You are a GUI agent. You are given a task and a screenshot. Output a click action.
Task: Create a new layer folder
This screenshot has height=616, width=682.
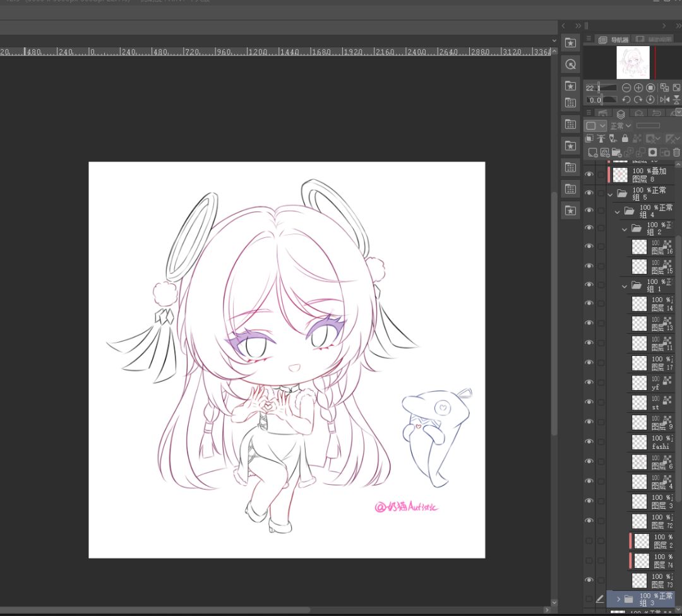click(617, 153)
